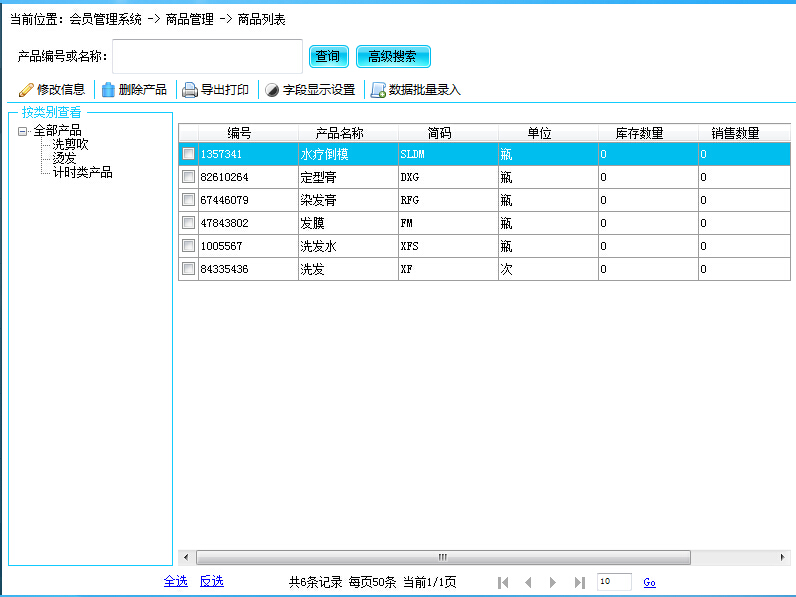Image resolution: width=796 pixels, height=597 pixels.
Task: Go to the next page arrow
Action: pyautogui.click(x=553, y=582)
